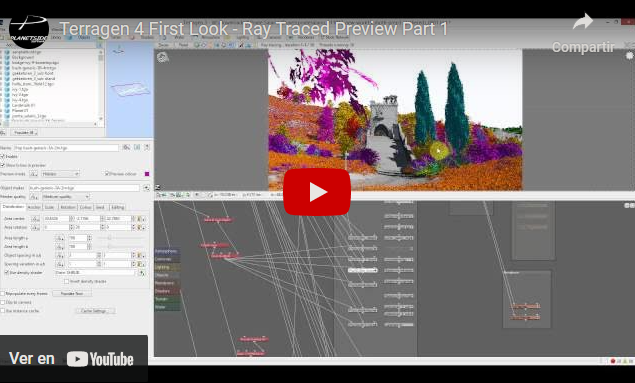The image size is (635, 383).
Task: Click the first icon beside Name field
Action: (127, 148)
